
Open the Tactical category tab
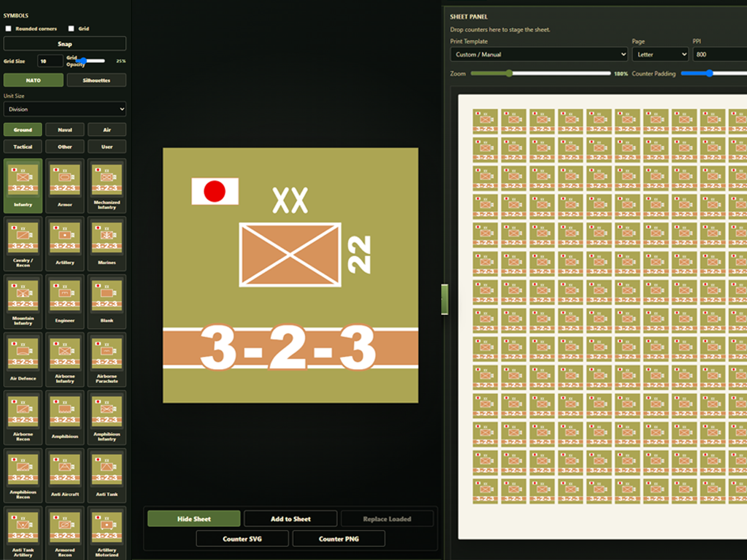(23, 146)
